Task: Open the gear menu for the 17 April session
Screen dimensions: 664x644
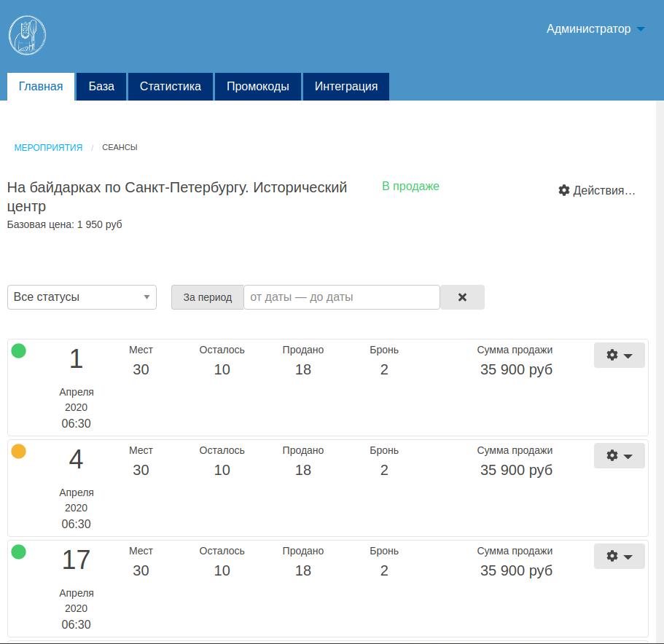Action: click(619, 556)
